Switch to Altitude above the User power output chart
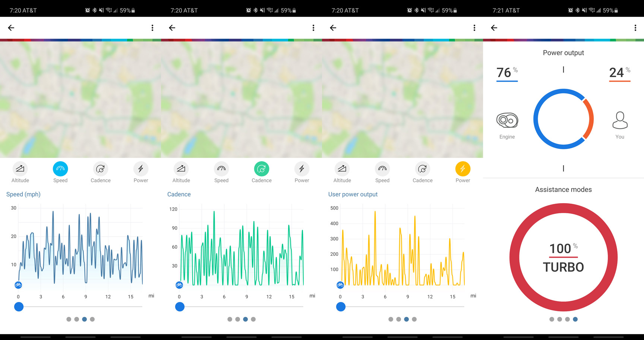644x340 pixels. pyautogui.click(x=342, y=169)
